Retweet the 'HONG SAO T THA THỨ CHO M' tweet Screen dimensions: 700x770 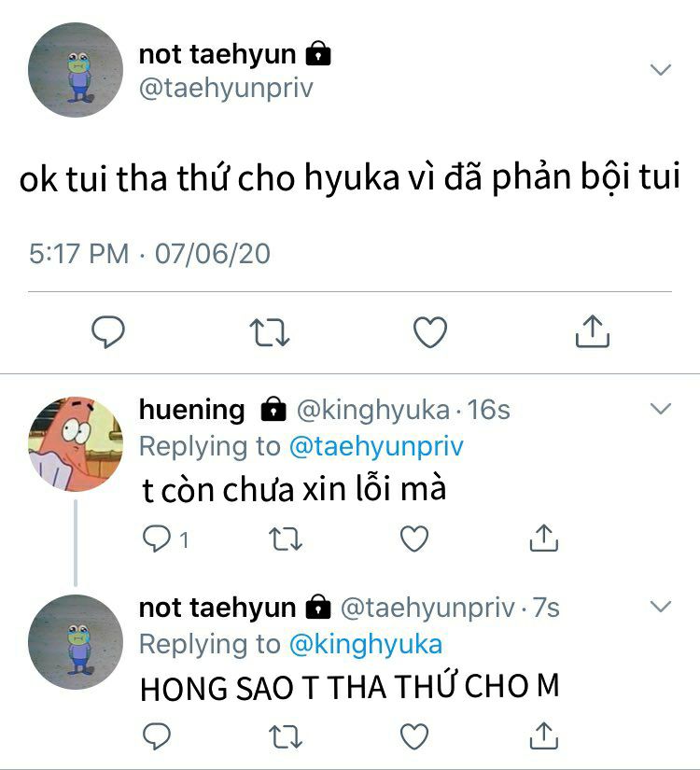click(x=286, y=736)
